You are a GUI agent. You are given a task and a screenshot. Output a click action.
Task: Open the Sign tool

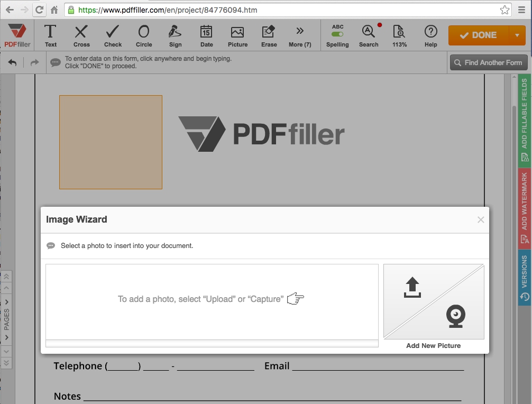pyautogui.click(x=175, y=35)
